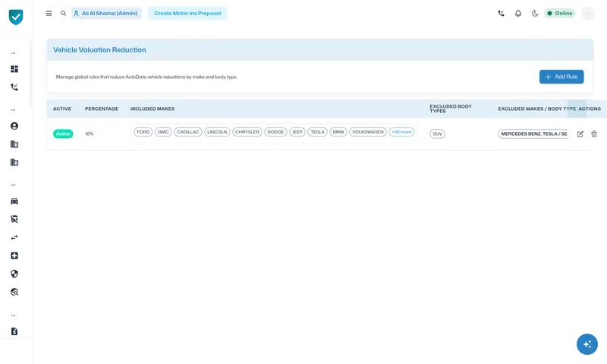This screenshot has width=607, height=364.
Task: Click the SUV excluded body type chip
Action: (x=437, y=133)
